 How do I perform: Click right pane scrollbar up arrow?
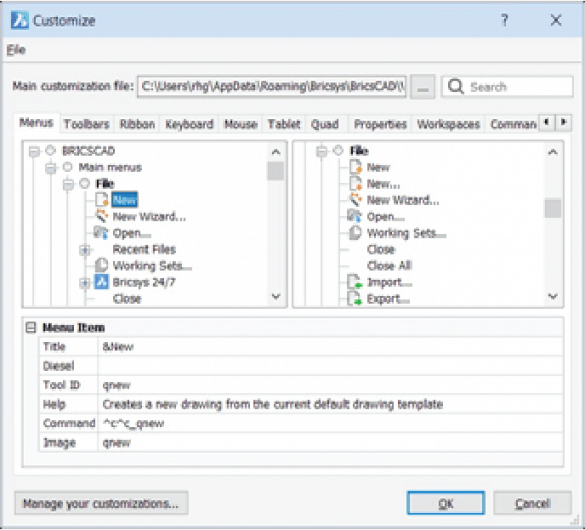[553, 152]
